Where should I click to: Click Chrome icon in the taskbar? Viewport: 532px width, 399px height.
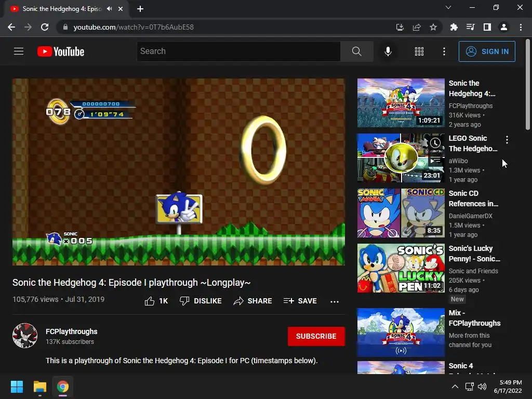[x=63, y=387]
